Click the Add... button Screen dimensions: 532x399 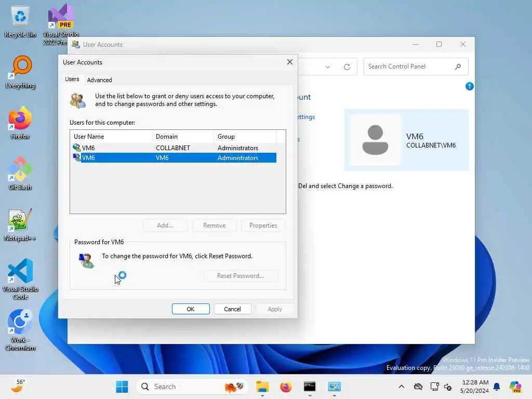coord(165,225)
